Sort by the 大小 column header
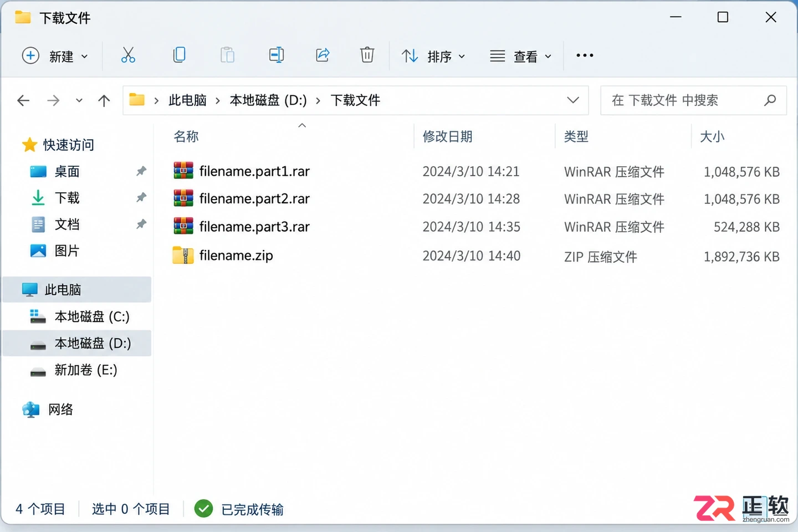The width and height of the screenshot is (798, 532). point(712,136)
